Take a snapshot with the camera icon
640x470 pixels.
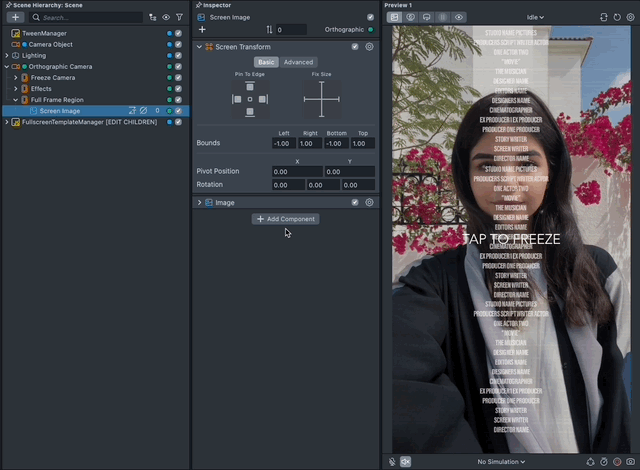(632, 461)
